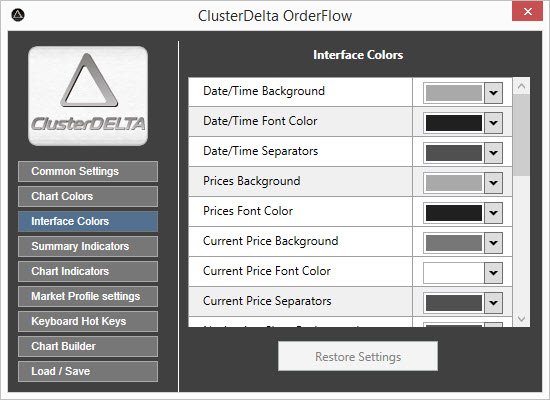The width and height of the screenshot is (550, 400).
Task: Click the Current Price Separators swatch
Action: [454, 303]
